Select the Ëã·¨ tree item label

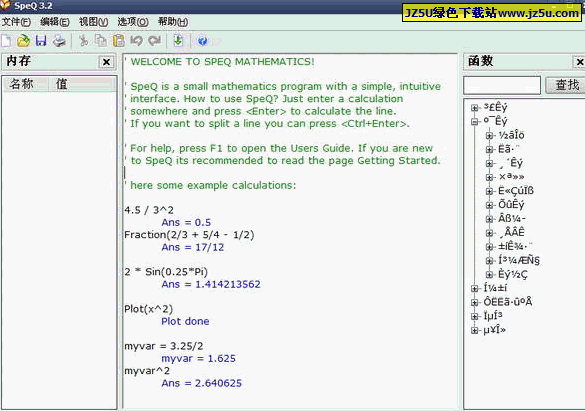coord(509,149)
